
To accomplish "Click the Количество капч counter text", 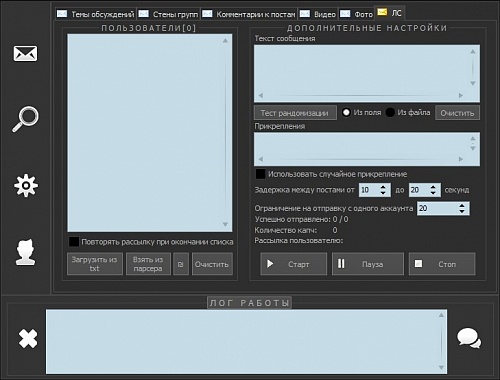I will tap(296, 230).
